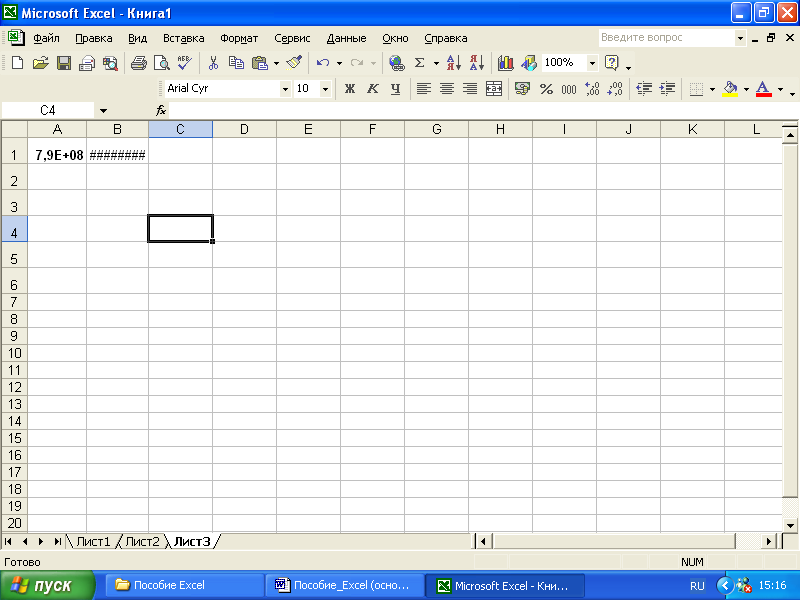Expand the Arial Cyr font dropdown
Image resolution: width=800 pixels, height=600 pixels.
click(285, 89)
